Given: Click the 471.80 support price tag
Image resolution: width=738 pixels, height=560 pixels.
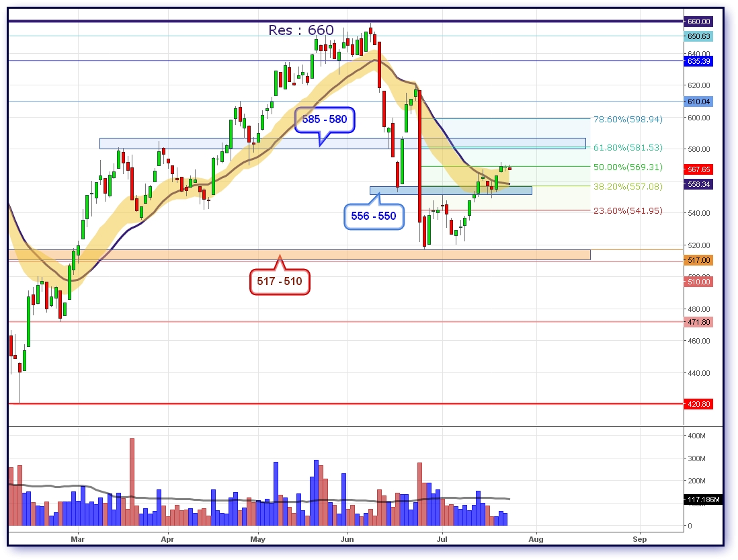Looking at the screenshot, I should [699, 323].
